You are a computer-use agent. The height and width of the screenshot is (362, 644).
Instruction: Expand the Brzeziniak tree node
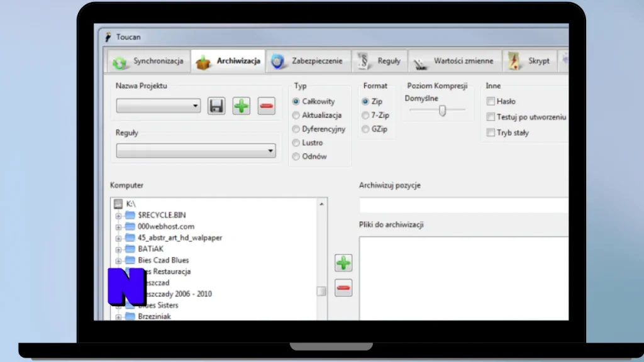118,317
